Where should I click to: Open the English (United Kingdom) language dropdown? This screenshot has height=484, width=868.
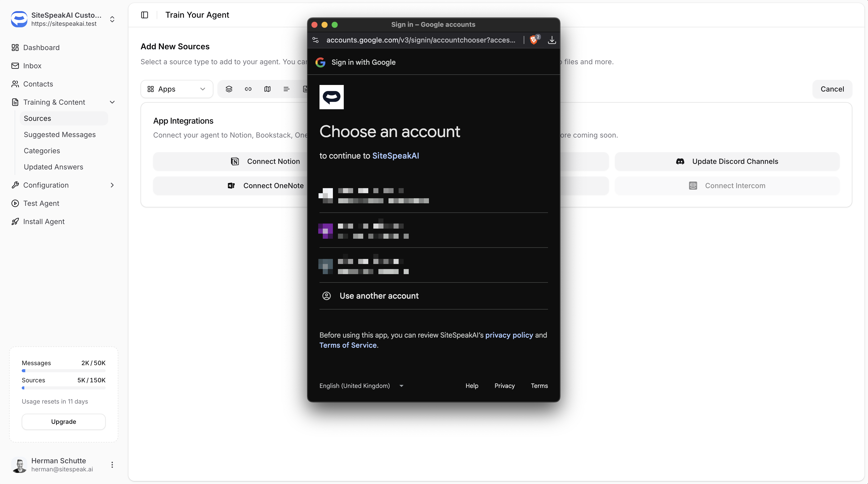pos(361,386)
